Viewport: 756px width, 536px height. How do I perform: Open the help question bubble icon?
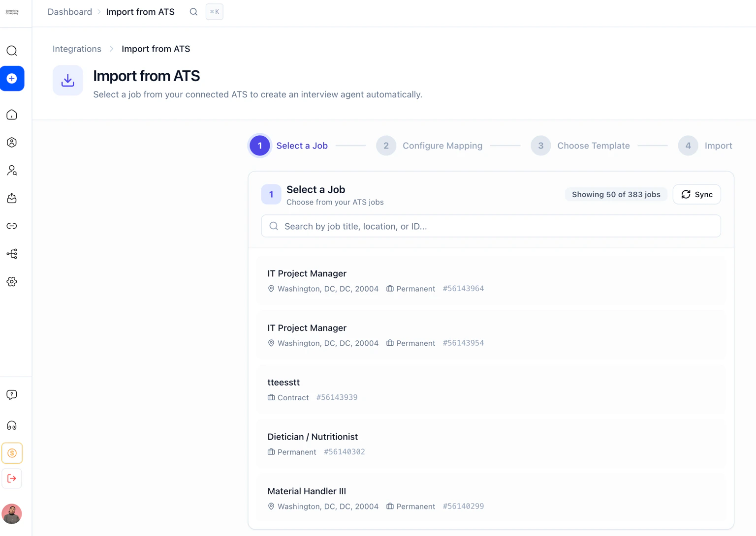pyautogui.click(x=12, y=395)
